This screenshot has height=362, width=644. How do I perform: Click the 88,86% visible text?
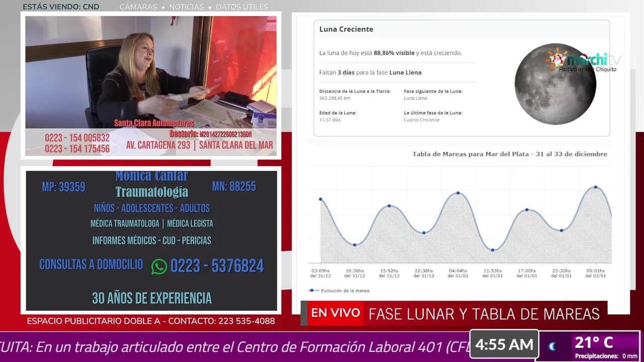pyautogui.click(x=394, y=53)
